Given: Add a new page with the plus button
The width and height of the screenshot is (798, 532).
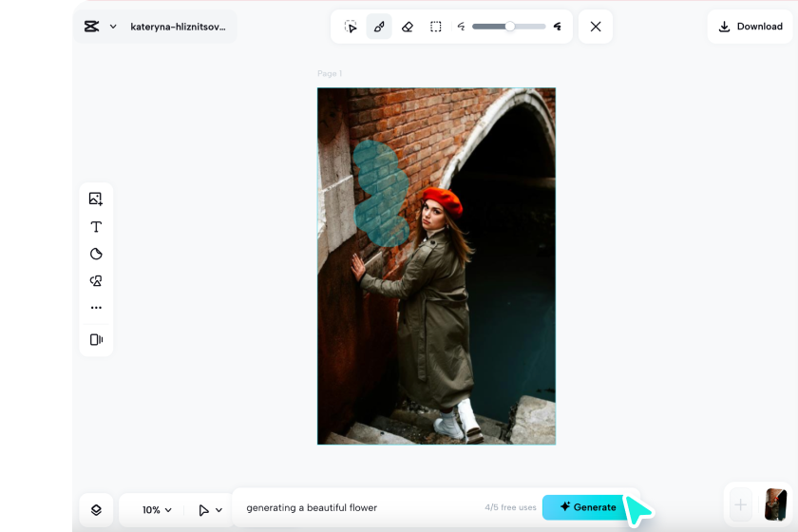Looking at the screenshot, I should click(740, 505).
